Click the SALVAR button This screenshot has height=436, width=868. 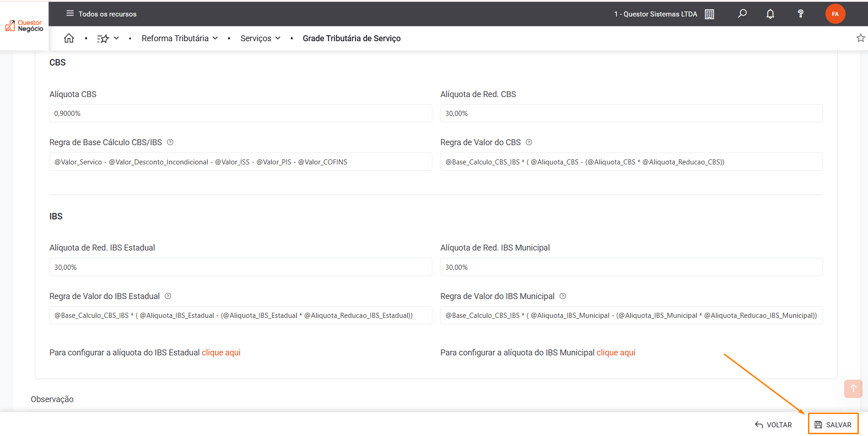pyautogui.click(x=833, y=424)
